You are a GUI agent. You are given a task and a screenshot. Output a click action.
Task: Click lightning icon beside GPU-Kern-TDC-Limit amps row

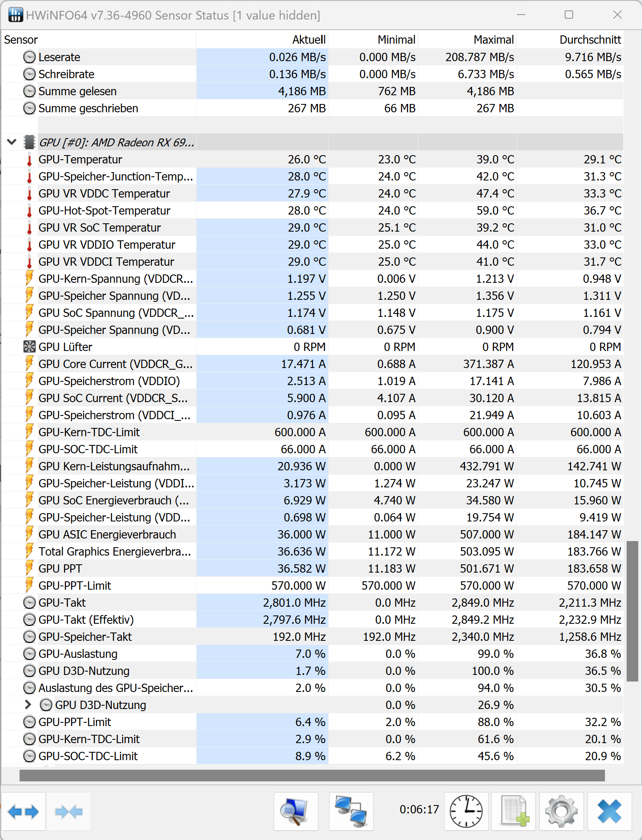click(29, 432)
